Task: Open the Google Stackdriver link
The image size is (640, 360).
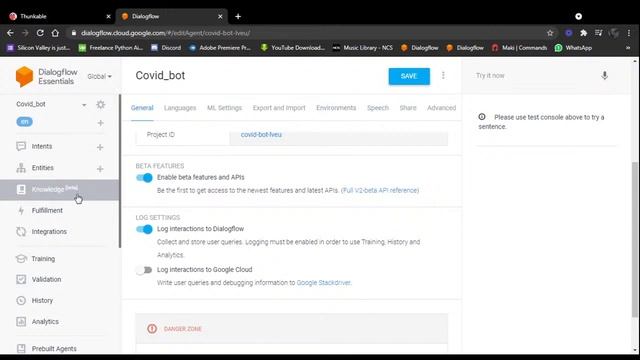Action: click(x=323, y=282)
